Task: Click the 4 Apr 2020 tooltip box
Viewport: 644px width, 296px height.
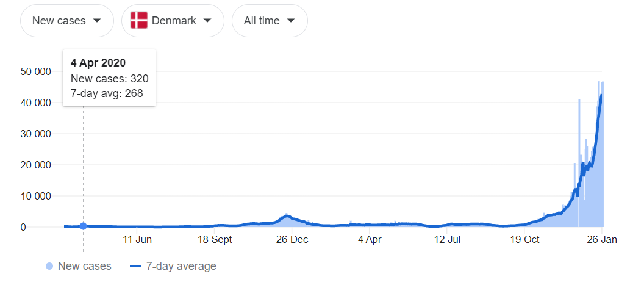Action: point(109,78)
